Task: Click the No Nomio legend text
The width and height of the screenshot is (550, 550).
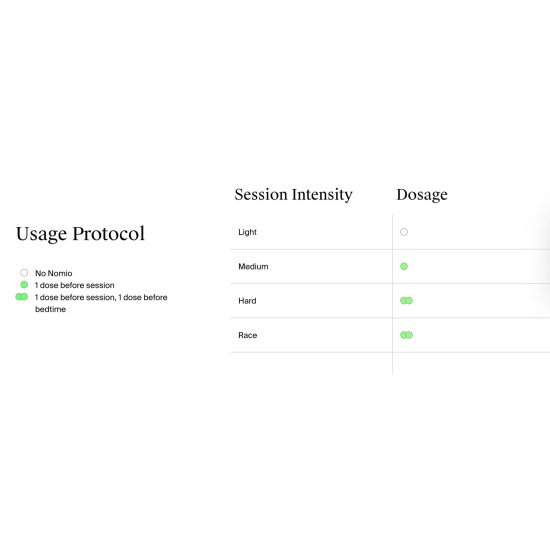Action: (54, 273)
